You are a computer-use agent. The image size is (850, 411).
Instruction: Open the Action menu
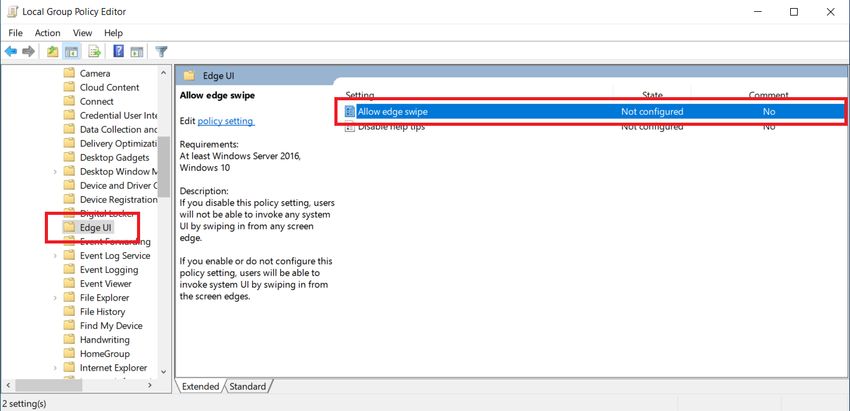point(48,33)
